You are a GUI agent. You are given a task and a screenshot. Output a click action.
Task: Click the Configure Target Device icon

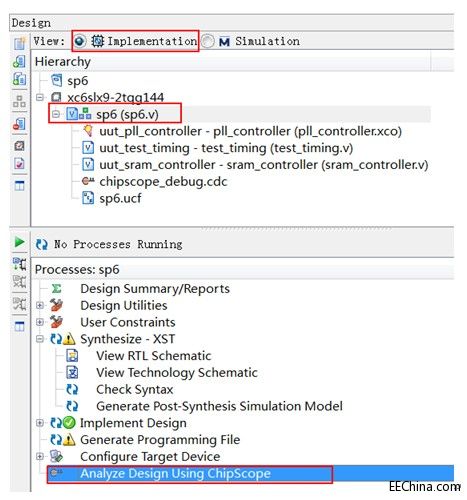[x=56, y=456]
